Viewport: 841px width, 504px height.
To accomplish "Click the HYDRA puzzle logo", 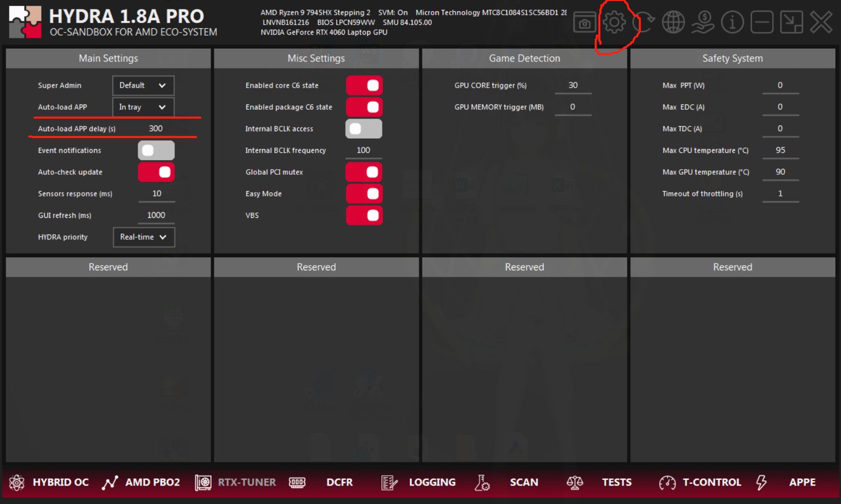I will tap(25, 22).
